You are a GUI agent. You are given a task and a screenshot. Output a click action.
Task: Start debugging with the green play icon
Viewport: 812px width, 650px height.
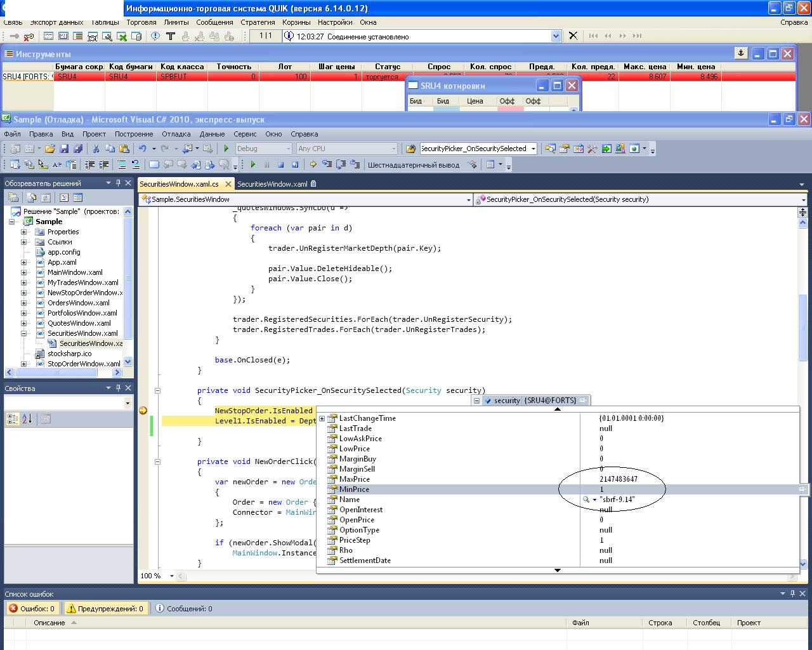pos(226,149)
